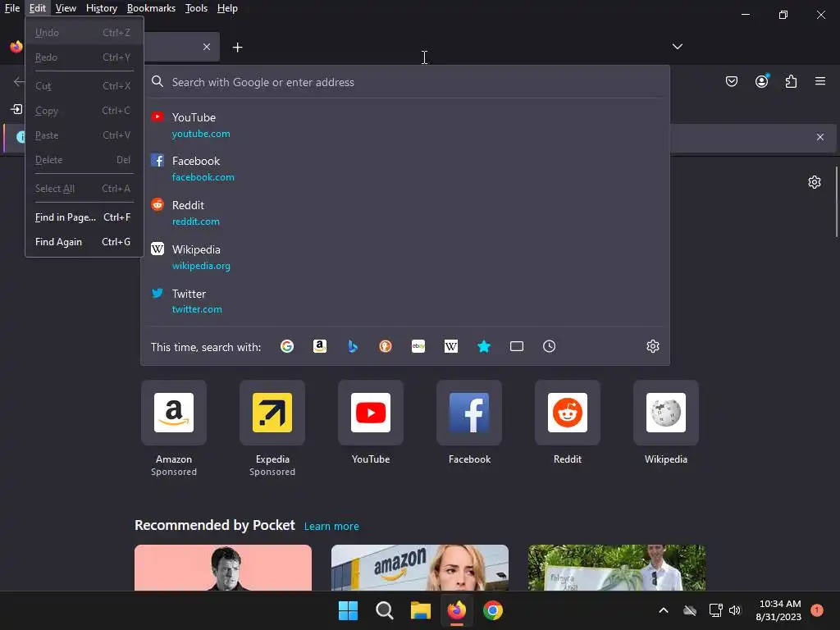Open a new tab with plus button
Viewport: 840px width, 630px height.
pyautogui.click(x=237, y=48)
